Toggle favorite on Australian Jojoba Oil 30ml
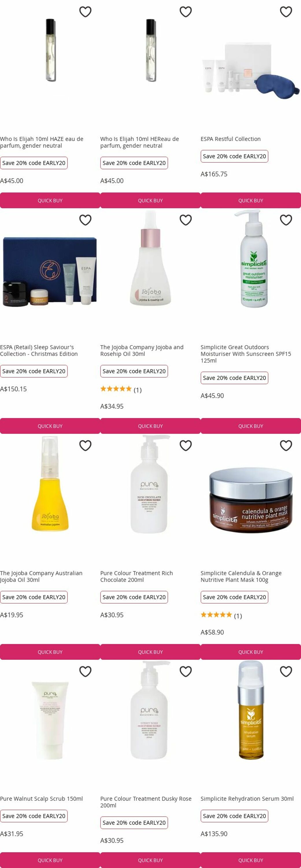 point(85,446)
